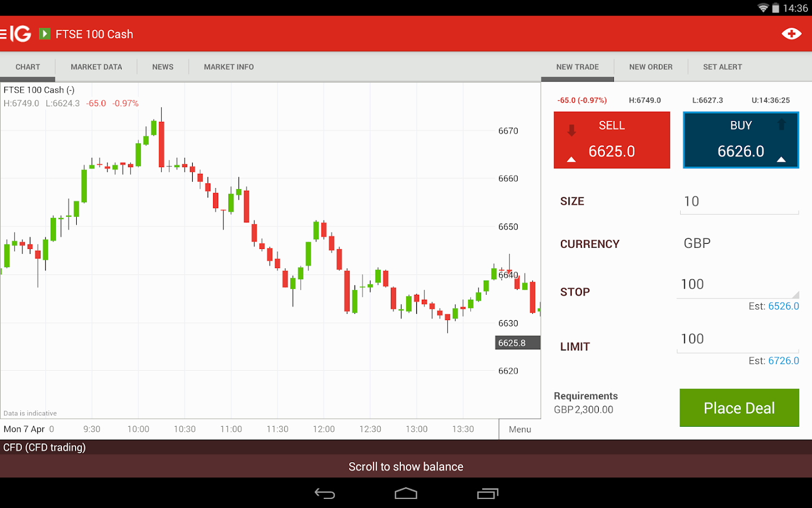
Task: Edit the SIZE field showing 10
Action: 739,202
